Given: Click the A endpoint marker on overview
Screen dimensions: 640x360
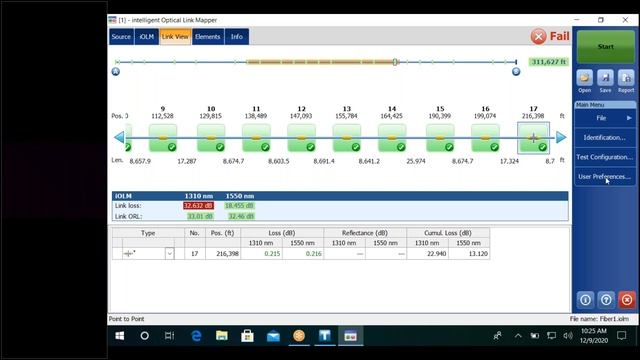Looking at the screenshot, I should coord(116,72).
